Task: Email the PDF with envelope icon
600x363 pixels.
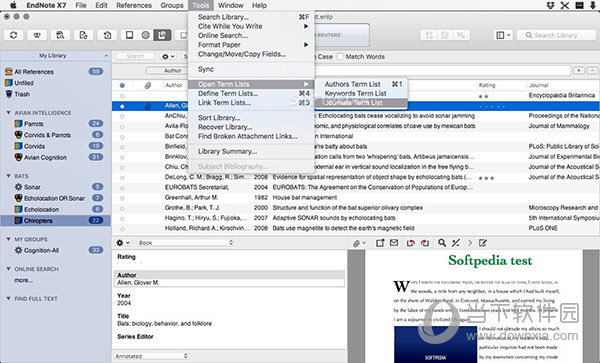Action: [x=394, y=243]
